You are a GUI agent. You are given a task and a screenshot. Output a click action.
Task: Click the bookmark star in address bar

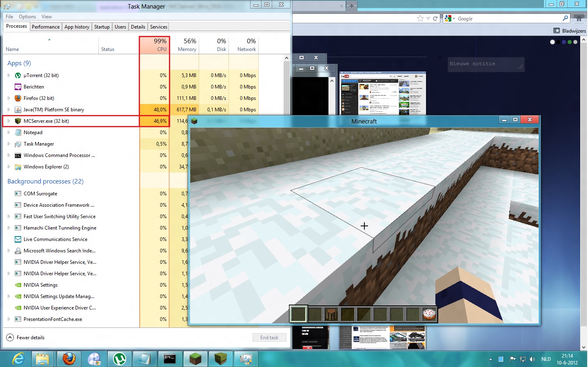point(420,18)
